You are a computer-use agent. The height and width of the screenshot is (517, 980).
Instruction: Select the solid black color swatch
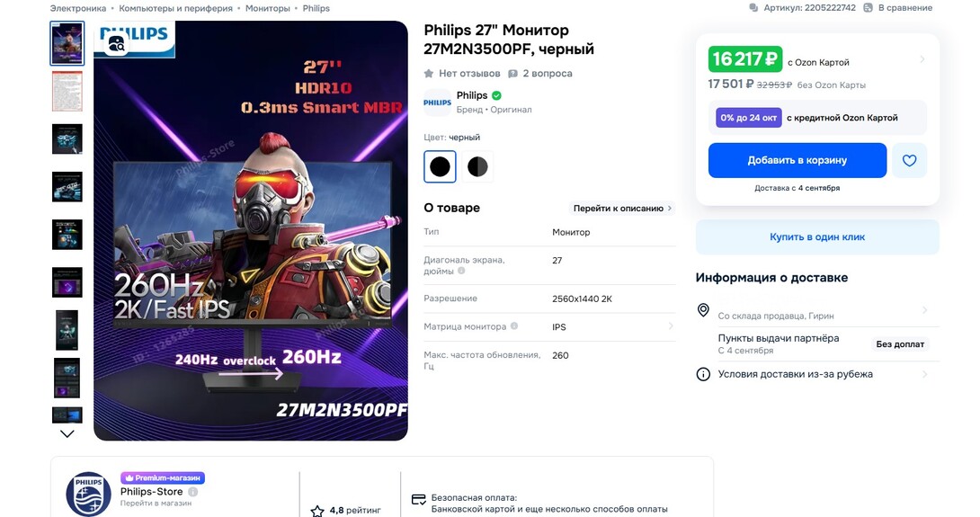[x=440, y=167]
